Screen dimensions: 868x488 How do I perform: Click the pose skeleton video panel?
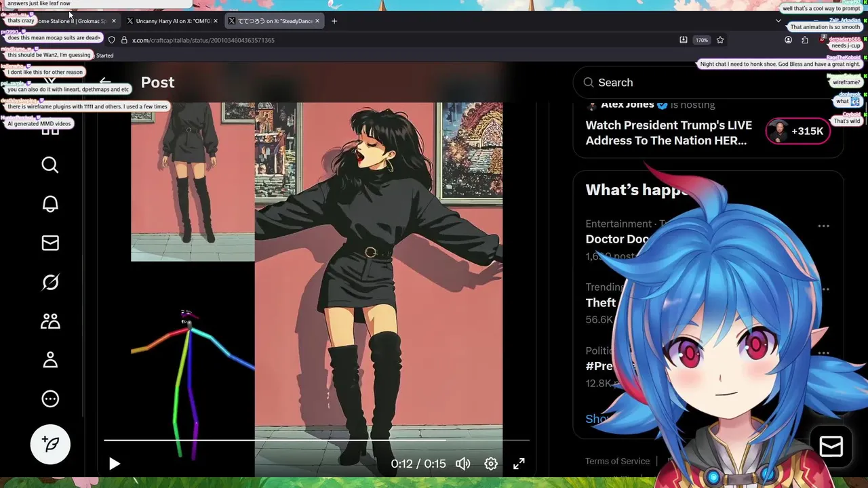point(193,369)
